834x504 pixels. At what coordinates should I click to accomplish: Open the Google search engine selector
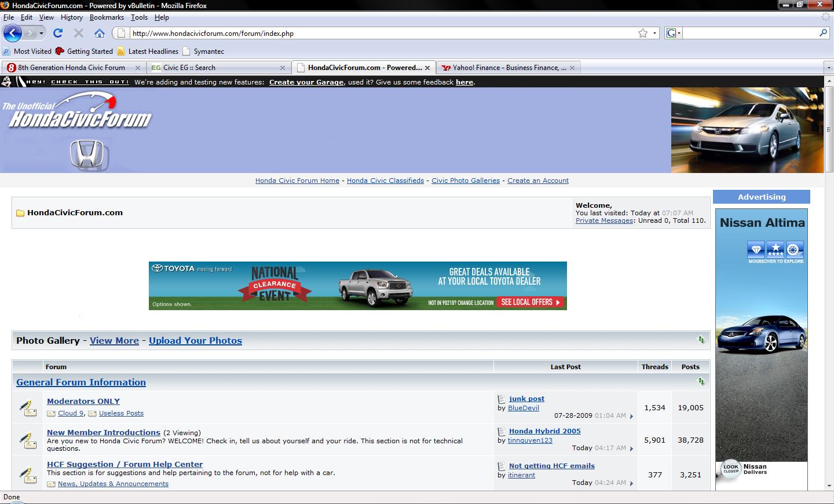pyautogui.click(x=673, y=33)
